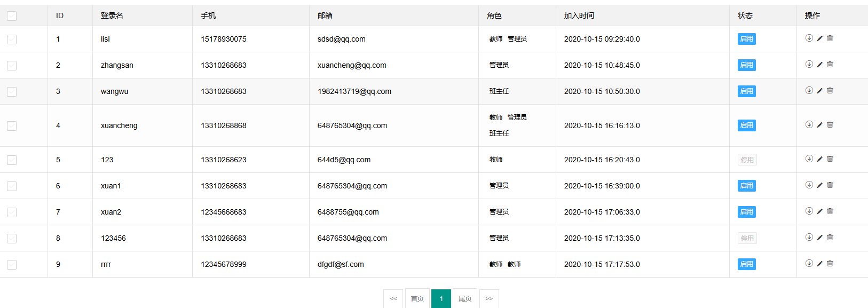Go to next page with >> button
This screenshot has height=308, width=868.
(x=489, y=298)
